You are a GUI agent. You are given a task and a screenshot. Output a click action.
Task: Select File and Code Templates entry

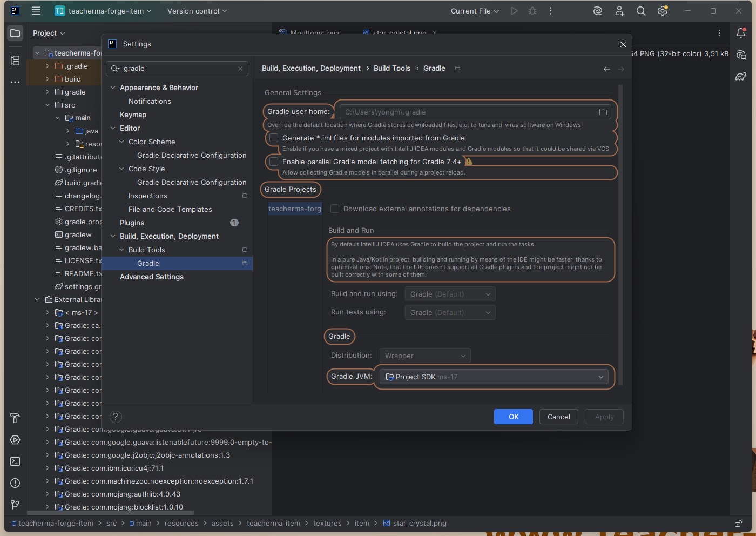(170, 209)
